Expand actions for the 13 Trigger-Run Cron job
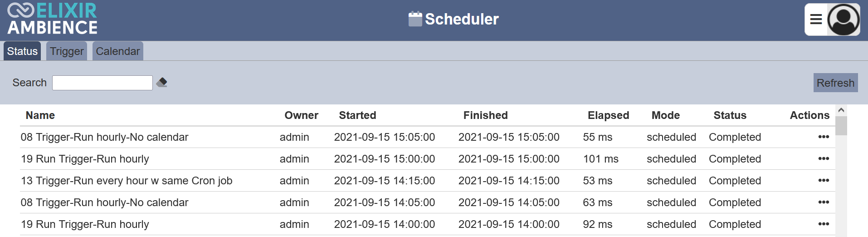Image resolution: width=868 pixels, height=237 pixels. point(824,181)
